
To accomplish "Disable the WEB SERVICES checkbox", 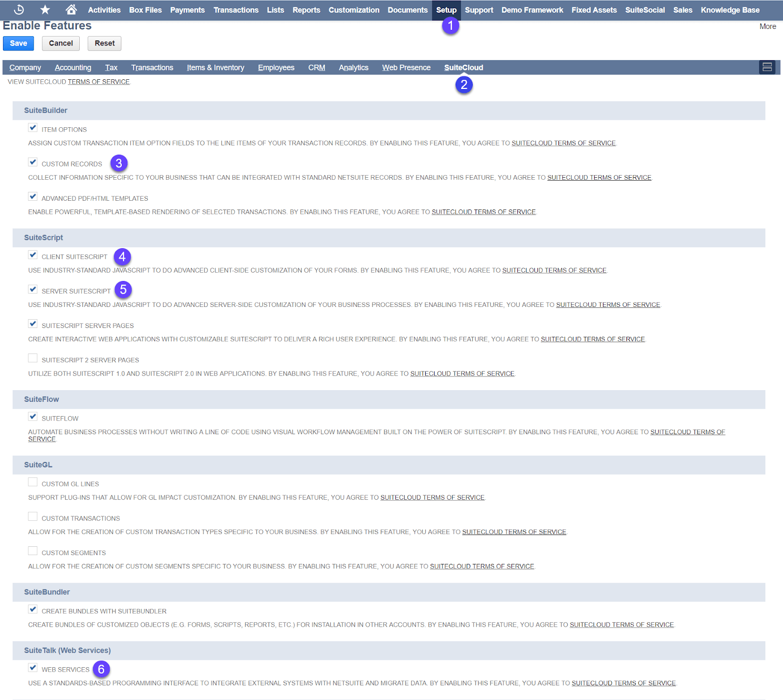I will pyautogui.click(x=33, y=668).
